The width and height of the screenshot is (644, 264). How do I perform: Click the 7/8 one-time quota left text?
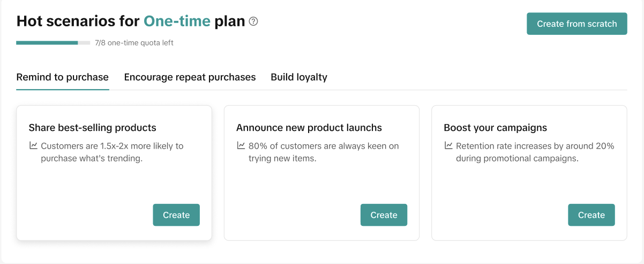(134, 43)
